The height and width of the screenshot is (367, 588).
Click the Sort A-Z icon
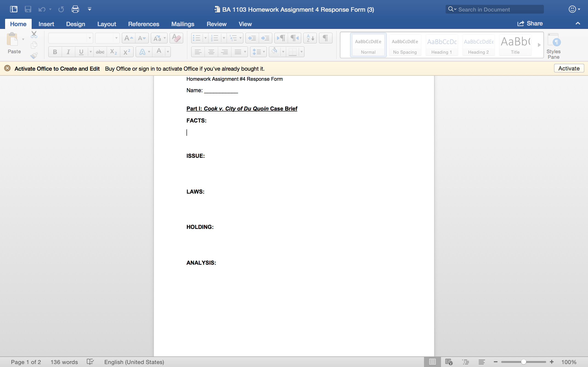[x=310, y=38]
